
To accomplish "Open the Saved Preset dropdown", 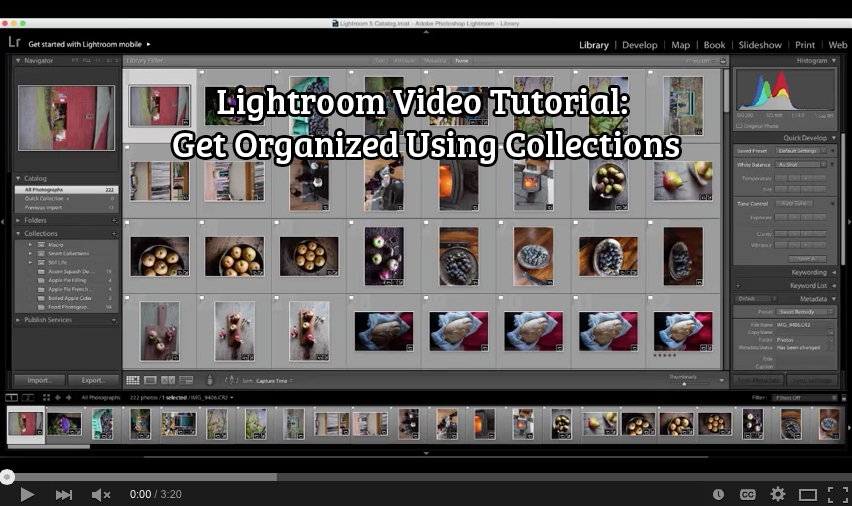I will point(801,151).
